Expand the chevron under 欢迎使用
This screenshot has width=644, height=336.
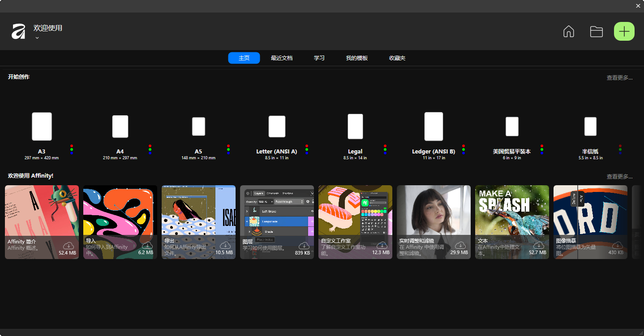pyautogui.click(x=37, y=38)
